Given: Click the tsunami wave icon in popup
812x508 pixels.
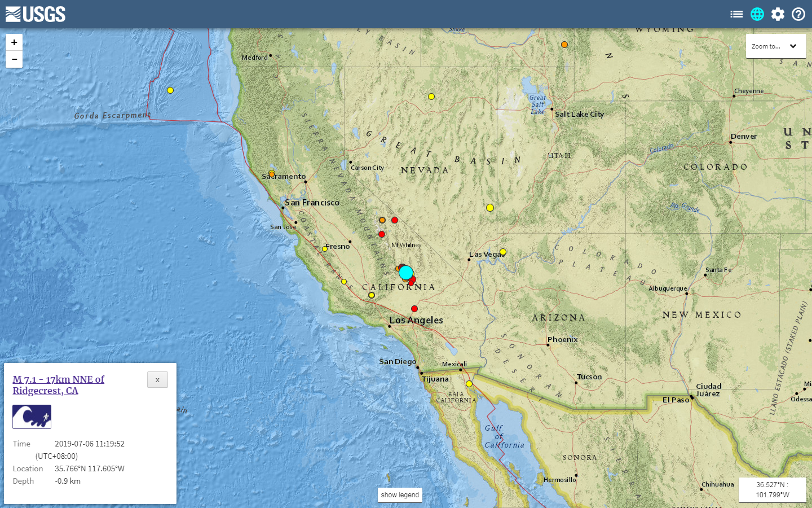Looking at the screenshot, I should coord(32,417).
